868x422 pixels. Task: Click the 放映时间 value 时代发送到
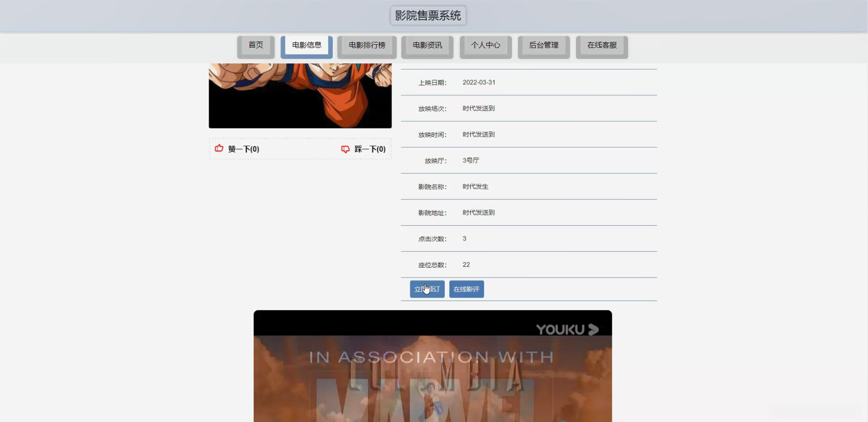pos(479,135)
